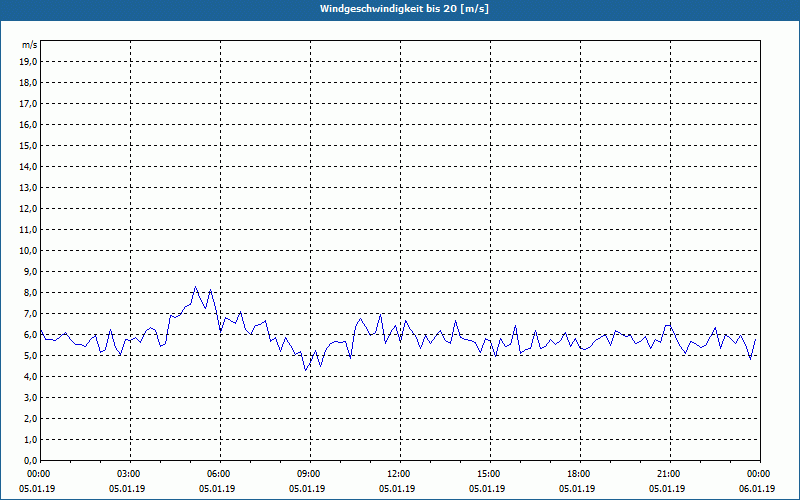Pick the '6,0' y-axis value
The image size is (800, 500).
(x=30, y=335)
